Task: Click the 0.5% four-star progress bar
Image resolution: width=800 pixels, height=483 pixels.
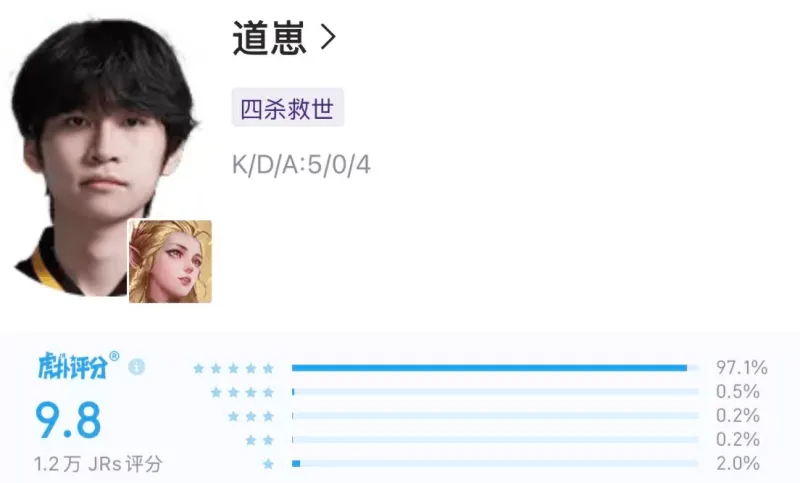Action: pos(495,392)
